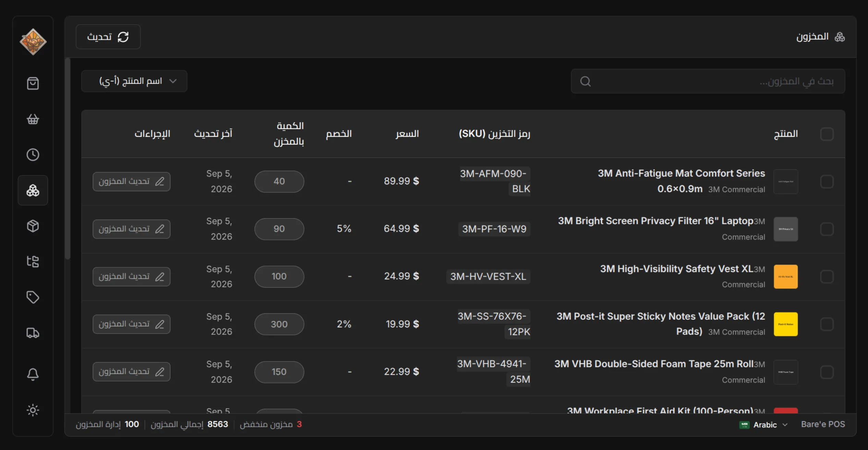The width and height of the screenshot is (868, 450).
Task: Open the package box sidebar icon
Action: pos(33,226)
